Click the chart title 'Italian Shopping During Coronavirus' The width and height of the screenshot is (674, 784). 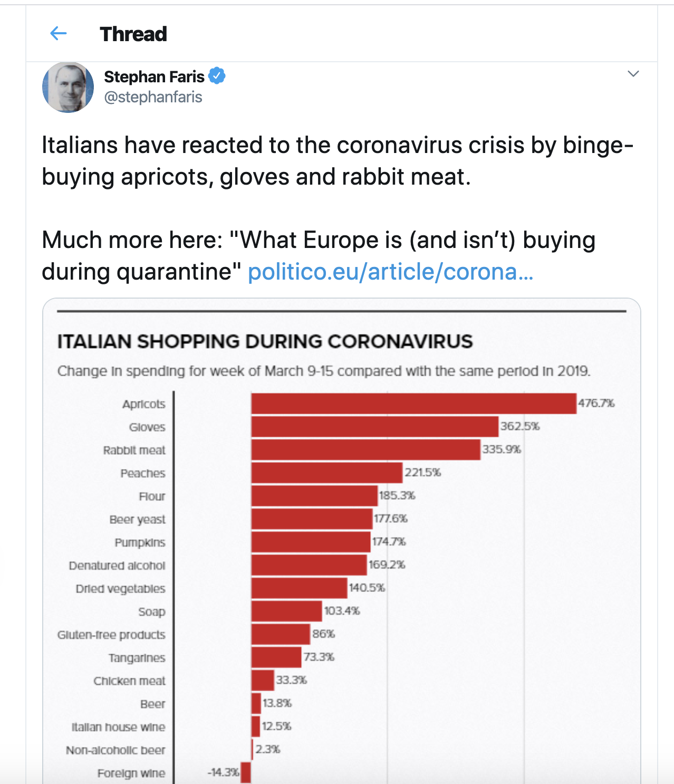point(265,341)
